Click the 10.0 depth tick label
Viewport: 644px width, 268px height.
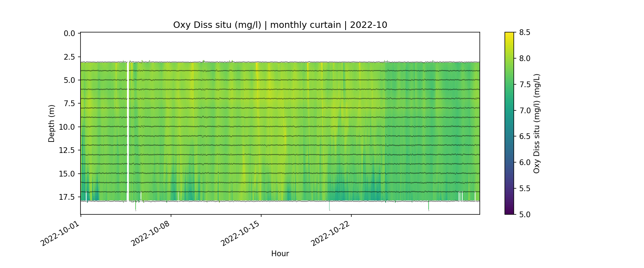[67, 127]
